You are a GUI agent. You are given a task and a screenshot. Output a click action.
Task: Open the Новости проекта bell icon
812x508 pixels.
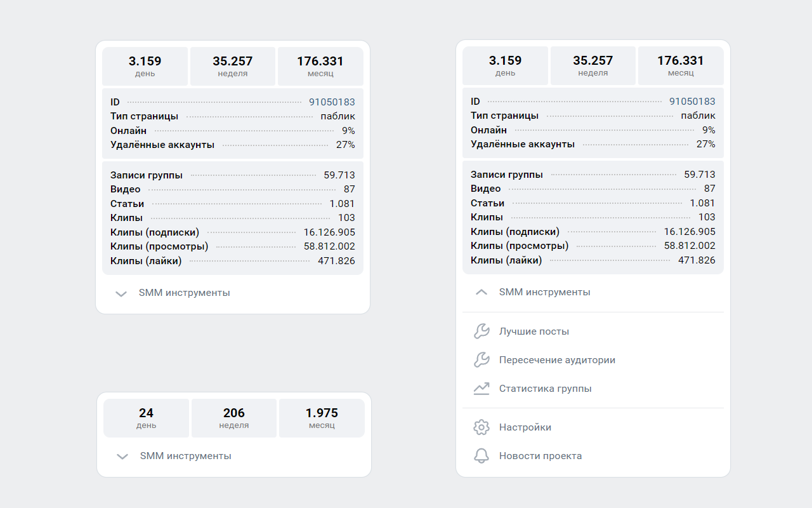click(x=481, y=455)
